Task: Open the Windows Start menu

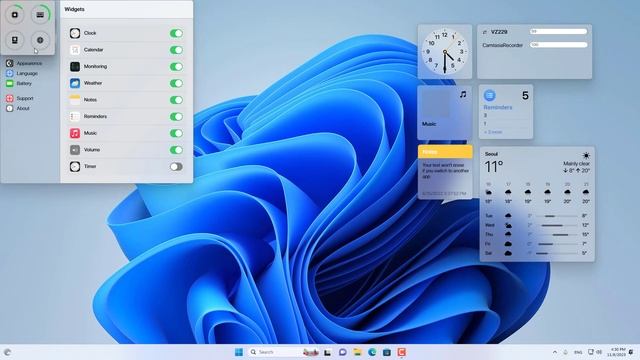Action: coord(239,352)
